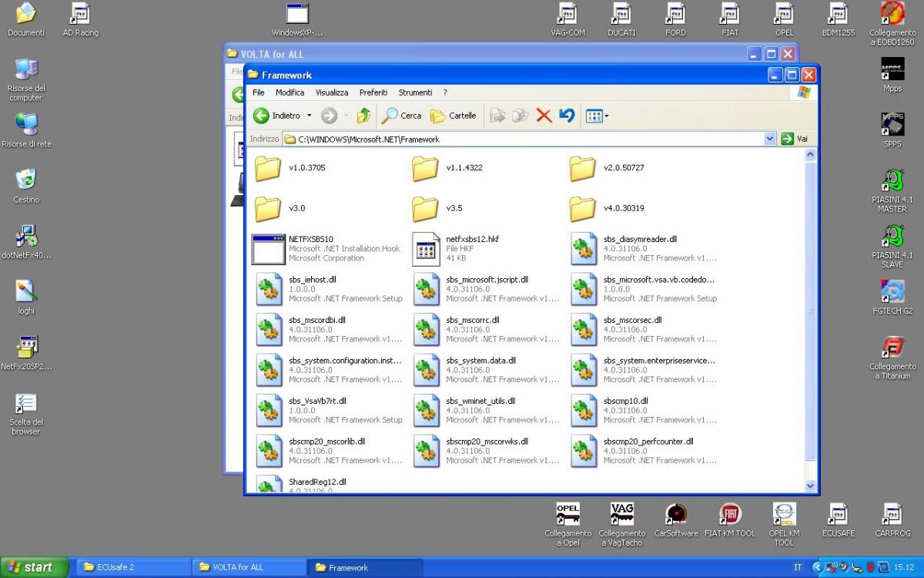This screenshot has height=578, width=924.
Task: Toggle the Cartelle folders pane
Action: coord(454,116)
